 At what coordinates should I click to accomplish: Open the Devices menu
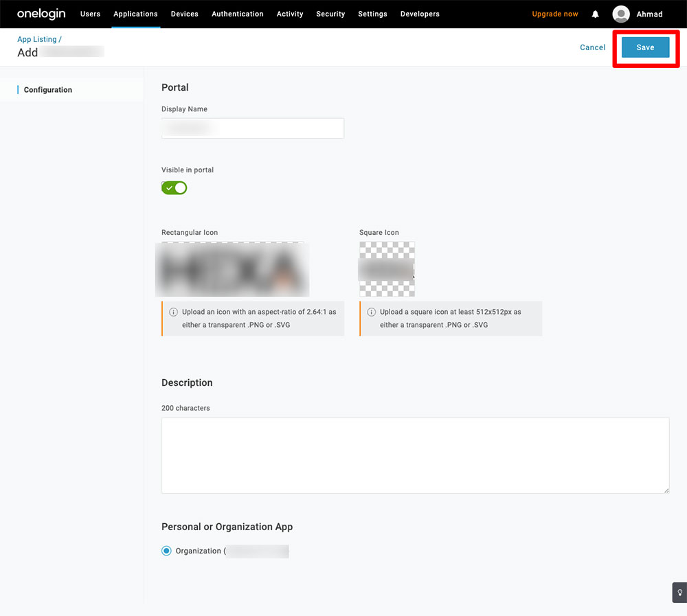click(x=184, y=14)
